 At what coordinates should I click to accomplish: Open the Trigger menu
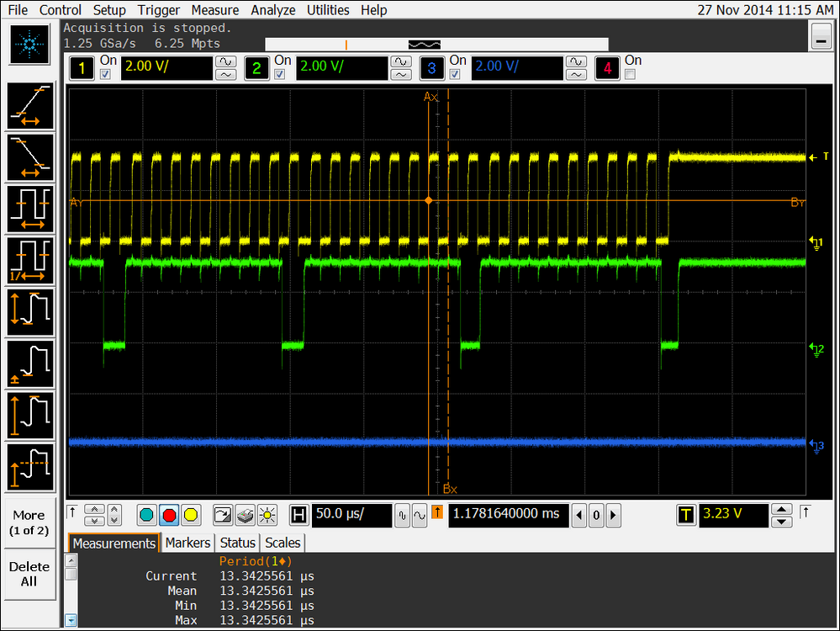[158, 10]
